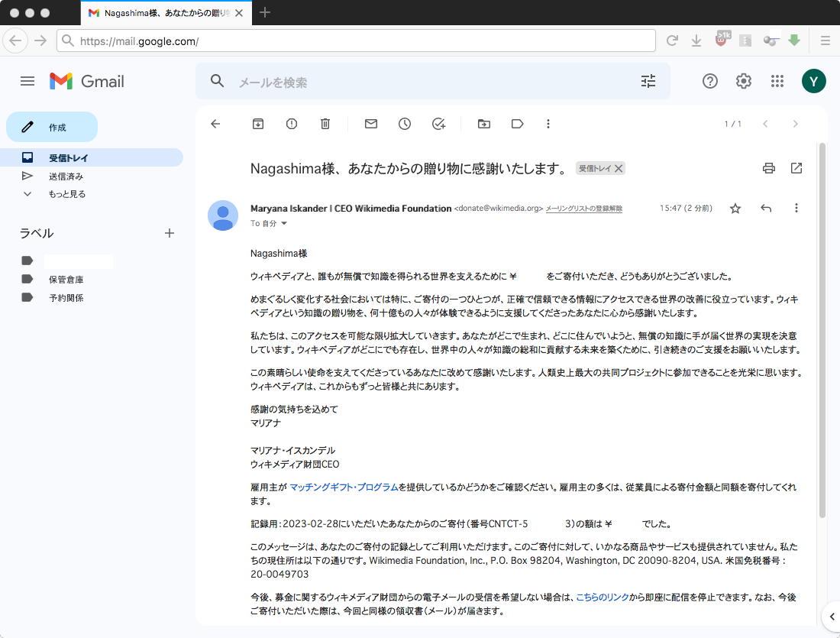Open message more options beside reply
Image resolution: width=840 pixels, height=638 pixels.
tap(796, 208)
